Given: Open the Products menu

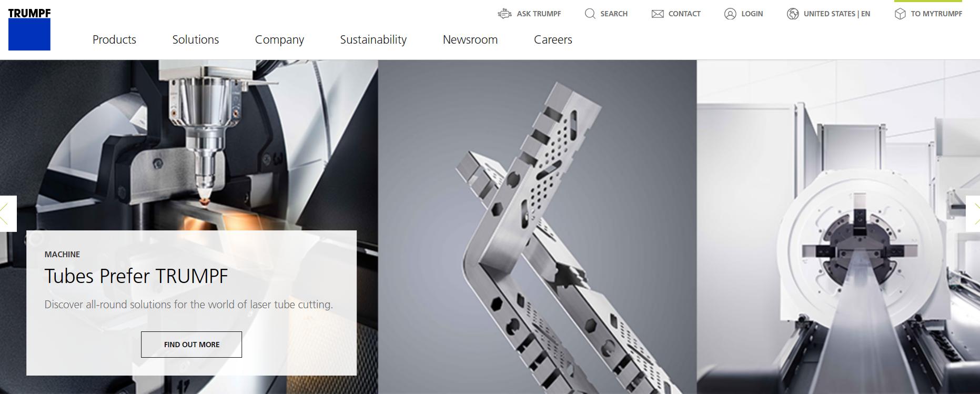Looking at the screenshot, I should [114, 39].
